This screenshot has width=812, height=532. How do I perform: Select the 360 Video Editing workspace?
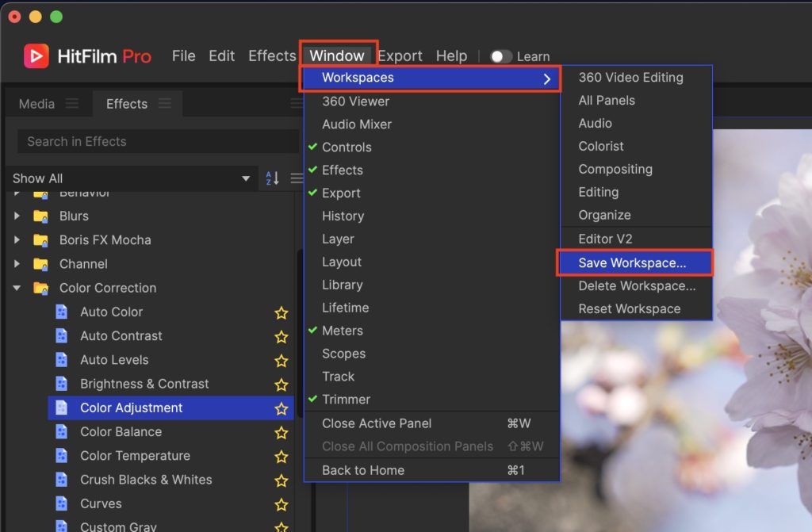[637, 77]
